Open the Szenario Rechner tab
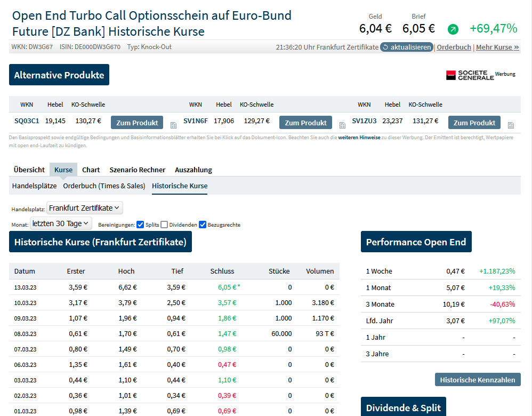Screen dimensions: 532x416 (x=138, y=170)
